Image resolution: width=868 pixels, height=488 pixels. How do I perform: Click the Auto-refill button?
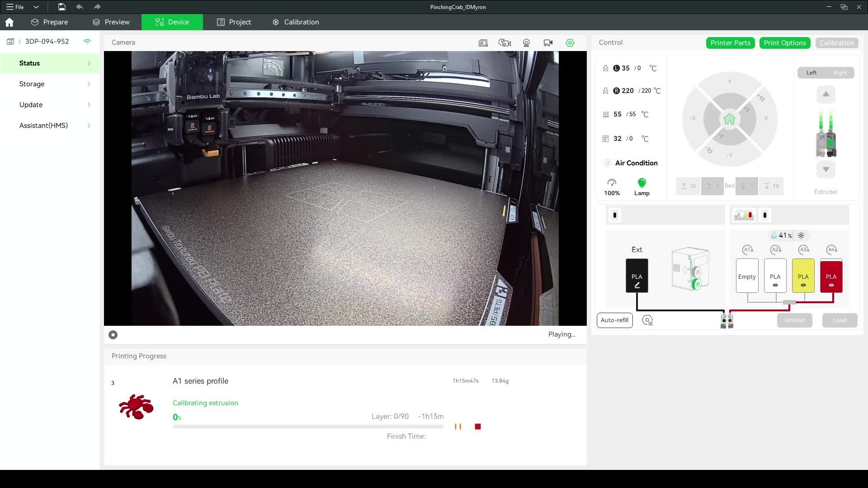point(614,320)
